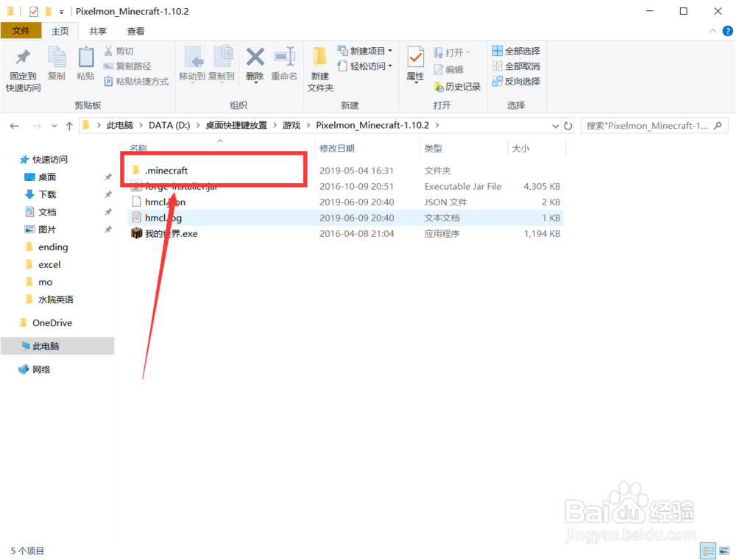Click Select none (全部取消)
This screenshot has height=560, width=736.
517,66
